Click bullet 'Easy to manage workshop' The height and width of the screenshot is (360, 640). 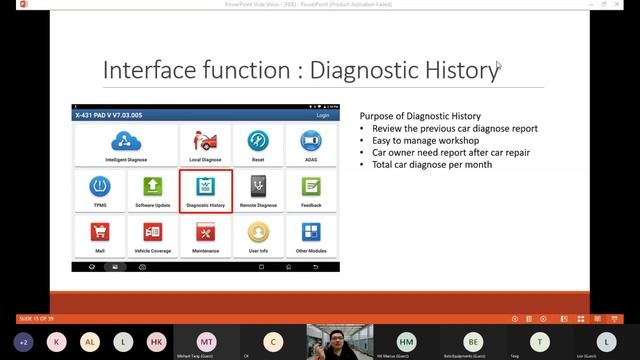pos(425,140)
